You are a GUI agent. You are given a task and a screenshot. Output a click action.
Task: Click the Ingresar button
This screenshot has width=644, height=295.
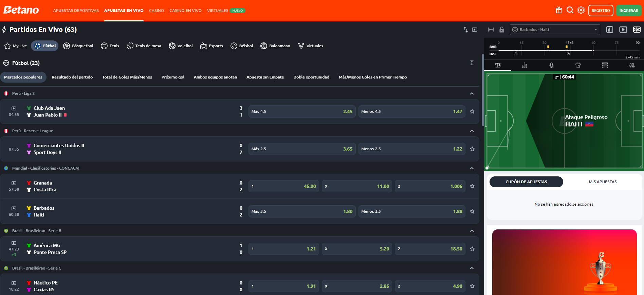(629, 11)
